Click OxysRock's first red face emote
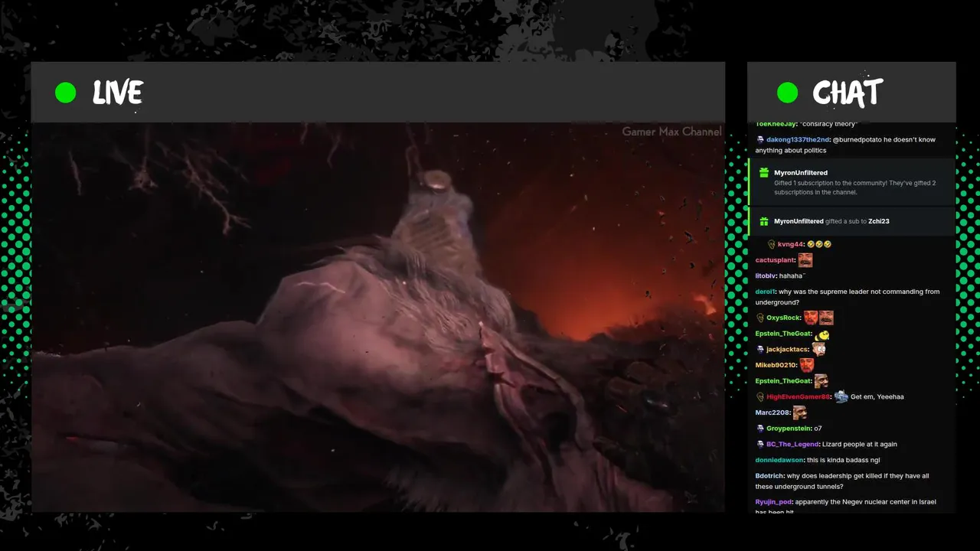This screenshot has height=551, width=980. [810, 318]
